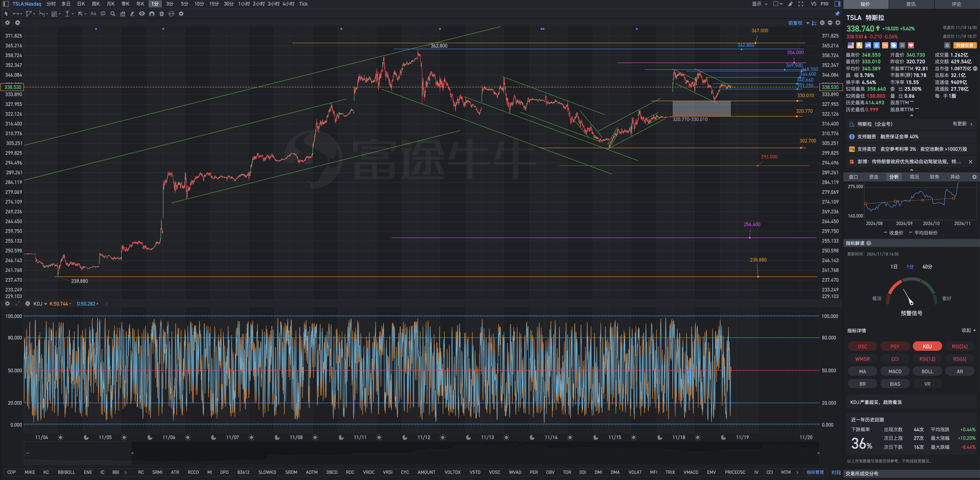Select the Aa text annotation tool
The width and height of the screenshot is (980, 480).
point(93,14)
